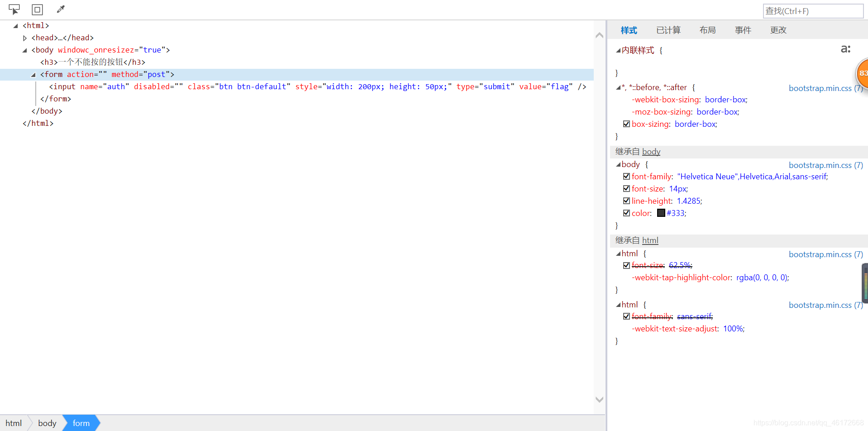The height and width of the screenshot is (431, 868).
Task: Toggle the DOM element highlighting box icon
Action: coord(38,10)
